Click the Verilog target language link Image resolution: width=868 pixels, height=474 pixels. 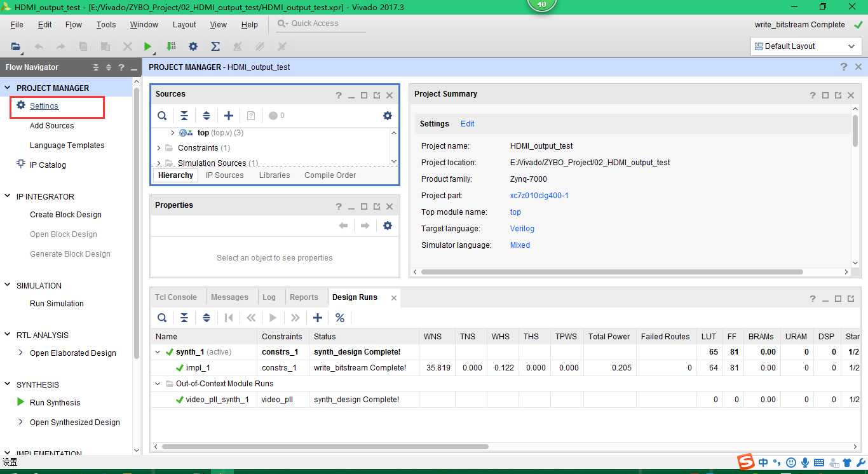[522, 229]
